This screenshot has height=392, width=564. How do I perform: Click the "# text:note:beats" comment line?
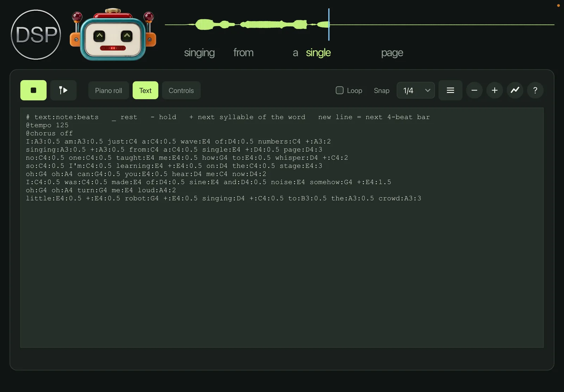tap(228, 117)
